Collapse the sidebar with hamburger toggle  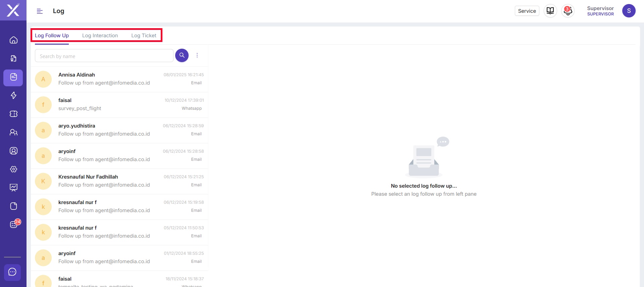(40, 11)
